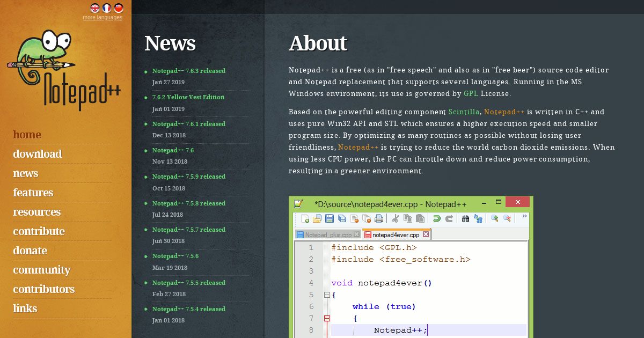Open the donate page
This screenshot has height=338, width=644.
[x=30, y=251]
